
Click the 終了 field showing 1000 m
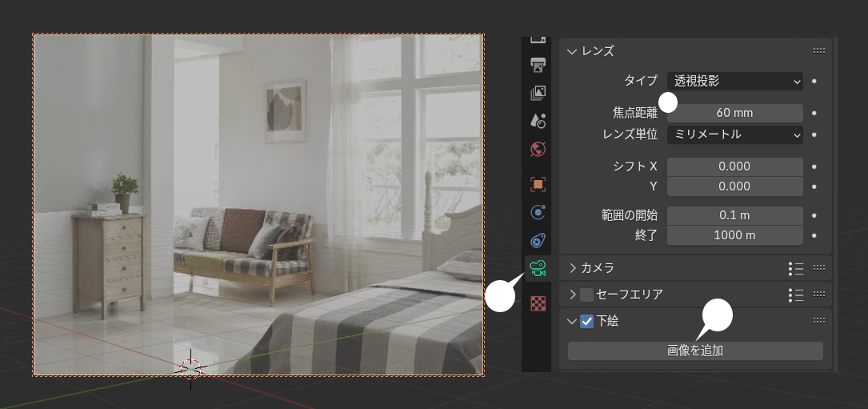[735, 235]
